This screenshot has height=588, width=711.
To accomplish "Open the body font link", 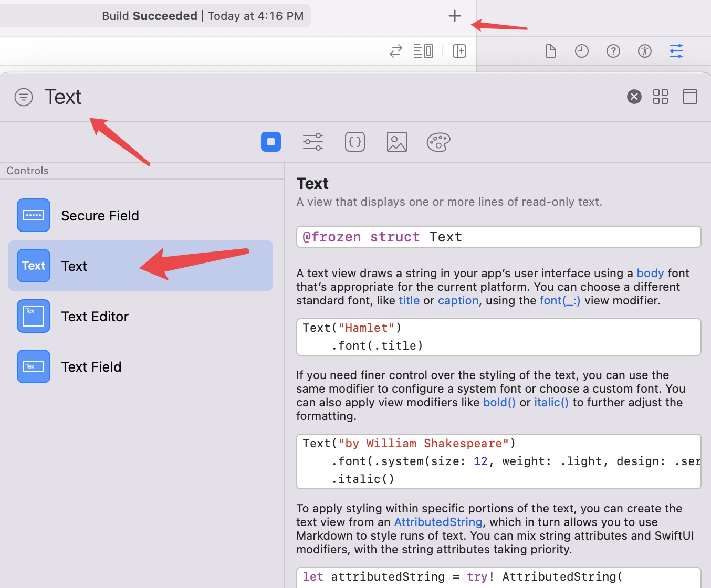I will [x=650, y=274].
